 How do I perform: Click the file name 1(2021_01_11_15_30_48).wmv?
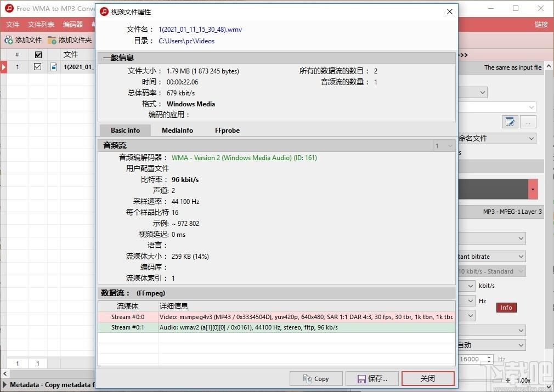(200, 29)
